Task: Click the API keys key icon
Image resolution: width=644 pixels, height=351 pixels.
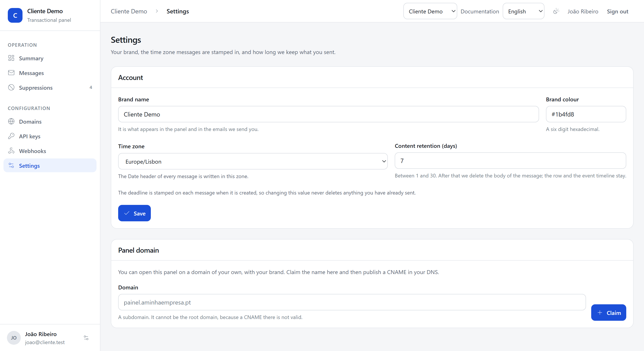Action: (x=11, y=136)
